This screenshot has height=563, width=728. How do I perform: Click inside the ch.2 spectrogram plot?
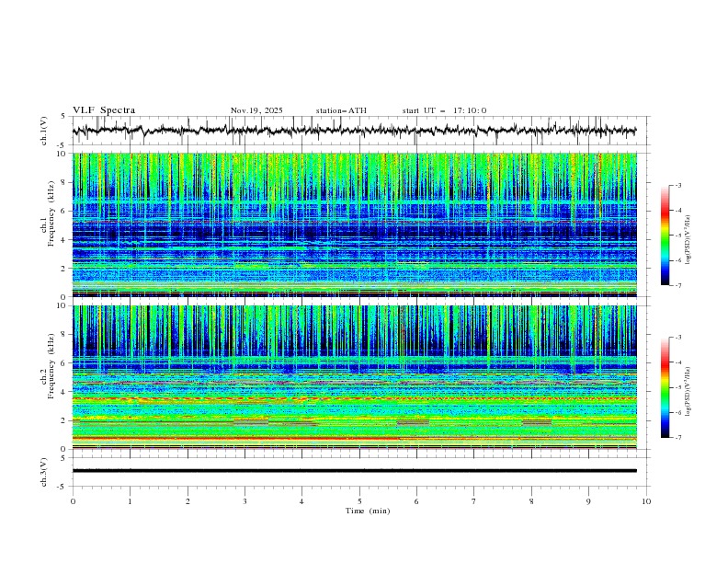pyautogui.click(x=358, y=377)
